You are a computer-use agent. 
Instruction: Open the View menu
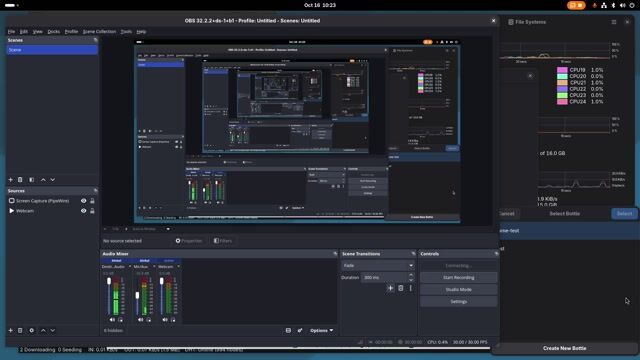(38, 31)
